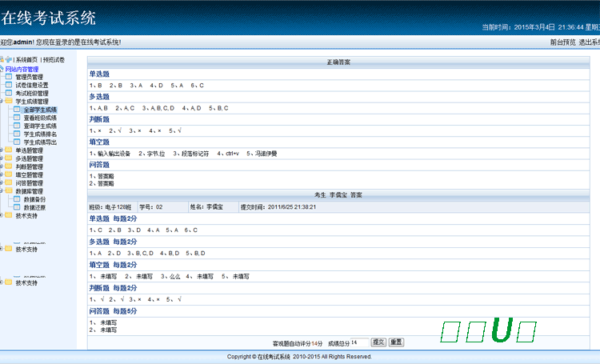Click the page icon beside 查询学生成绩
Image resolution: width=600 pixels, height=364 pixels.
(17, 126)
